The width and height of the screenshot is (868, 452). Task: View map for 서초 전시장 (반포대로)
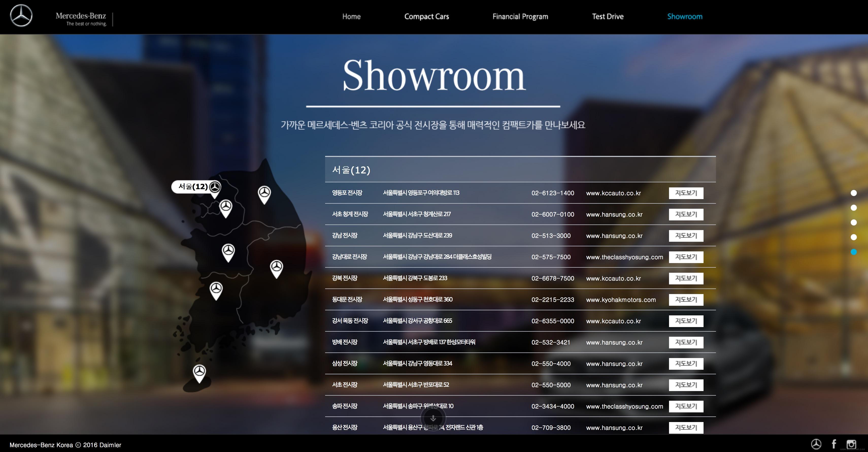(686, 385)
